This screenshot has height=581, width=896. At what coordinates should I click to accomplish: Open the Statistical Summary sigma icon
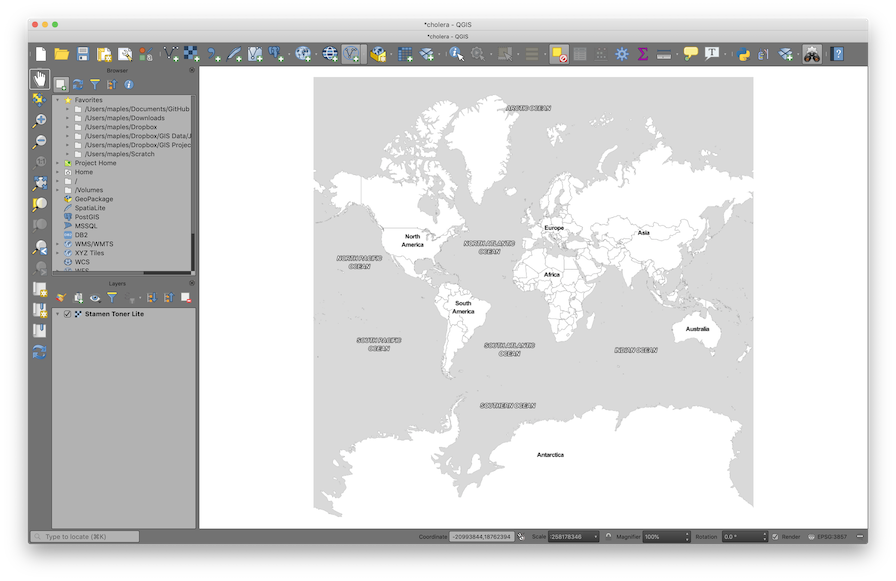pyautogui.click(x=643, y=54)
